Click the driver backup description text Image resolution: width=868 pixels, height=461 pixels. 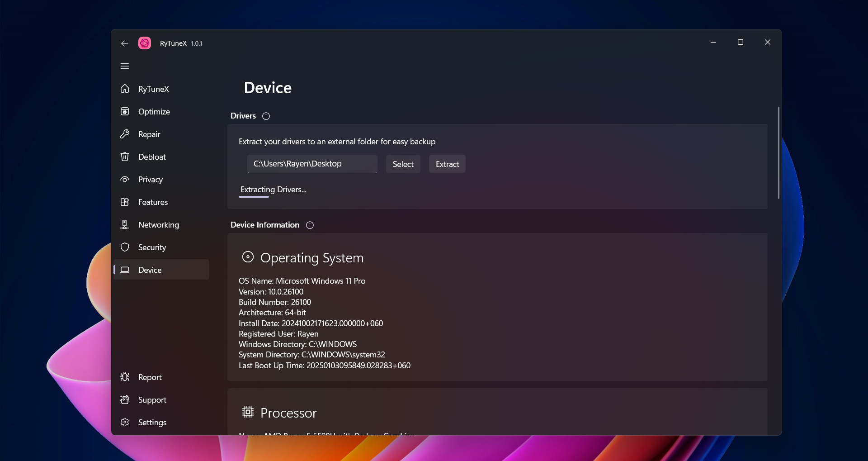point(337,142)
